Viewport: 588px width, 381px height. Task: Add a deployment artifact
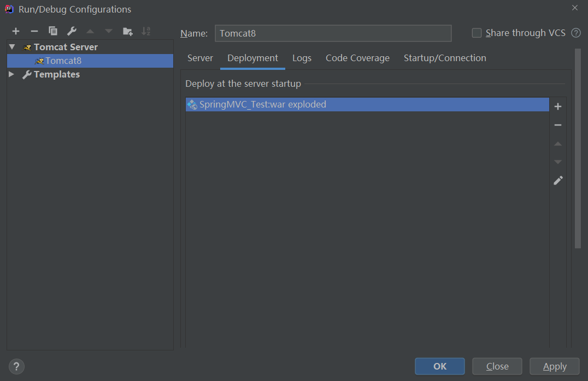(557, 106)
